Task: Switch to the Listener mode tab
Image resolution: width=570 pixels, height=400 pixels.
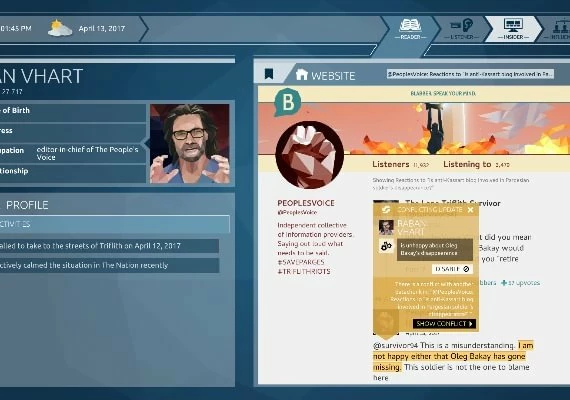Action: [462, 28]
